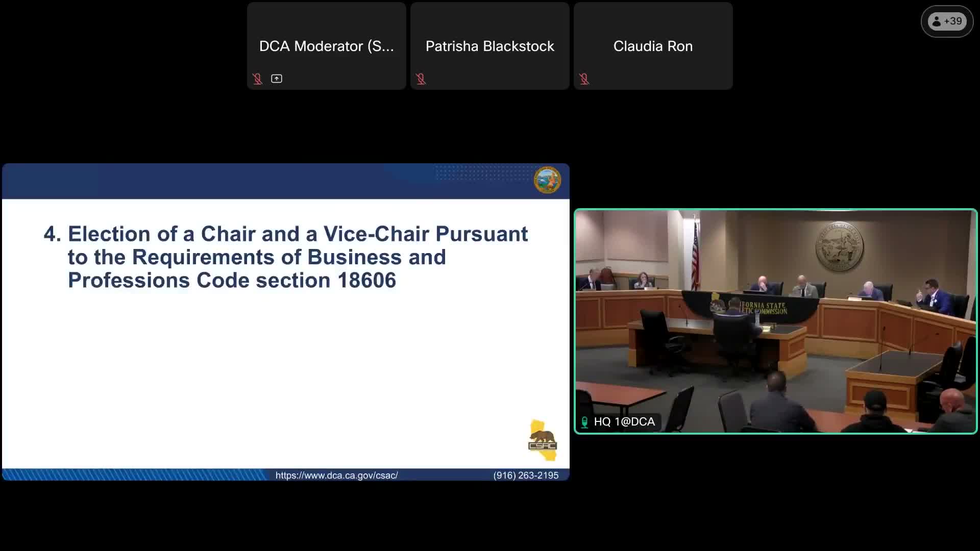
Task: Click Claudia Ron's muted microphone icon
Action: coord(584,79)
